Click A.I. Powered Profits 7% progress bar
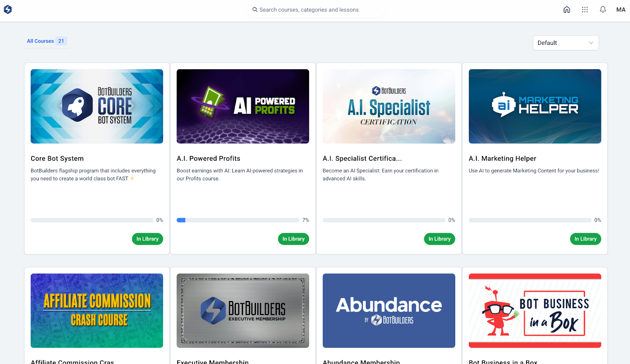Screen dimensions: 630x364 238,220
